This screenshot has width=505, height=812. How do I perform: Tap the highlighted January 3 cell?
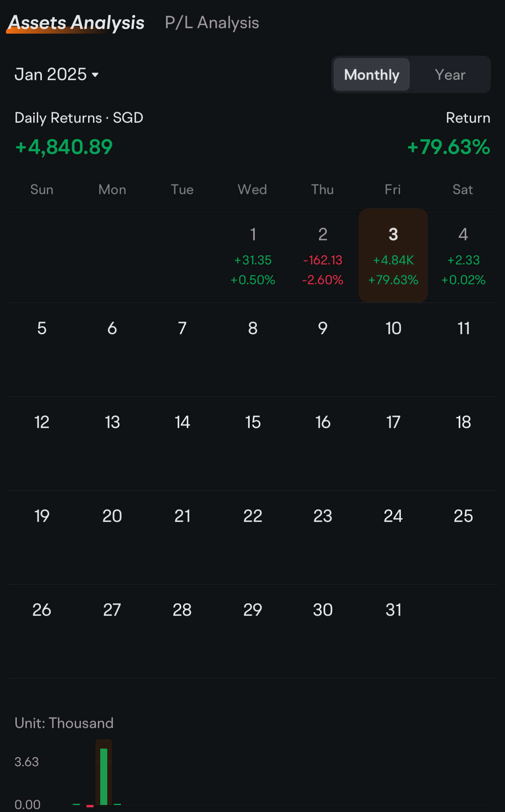(393, 256)
